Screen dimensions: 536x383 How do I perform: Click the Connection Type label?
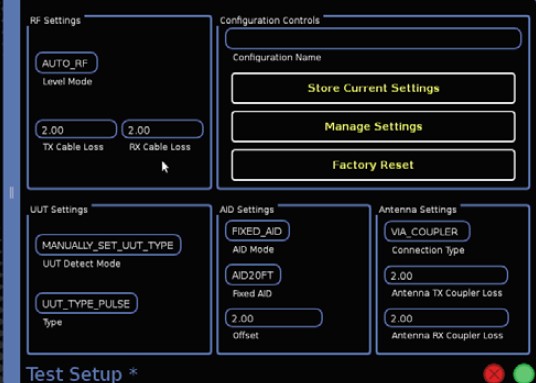pos(428,250)
